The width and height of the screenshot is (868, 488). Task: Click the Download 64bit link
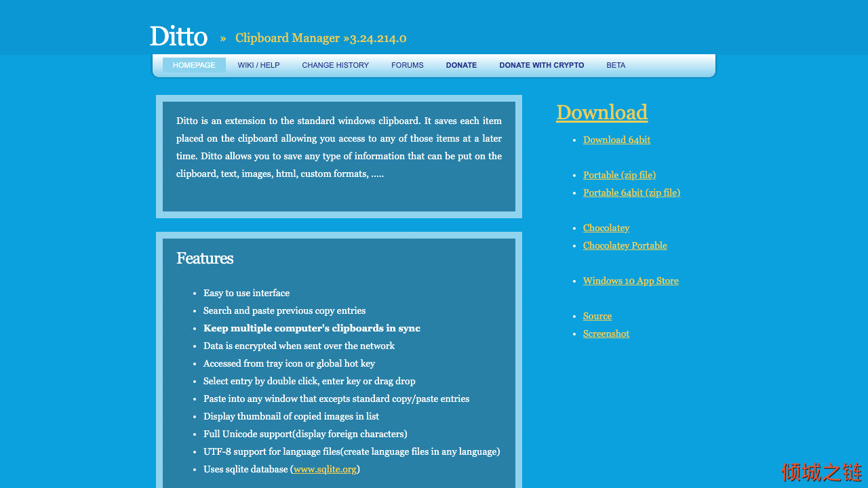(616, 140)
